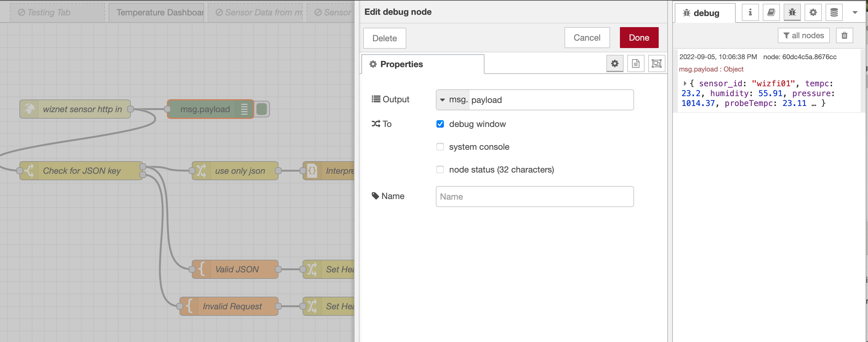Clear debug messages with trash icon

click(844, 35)
